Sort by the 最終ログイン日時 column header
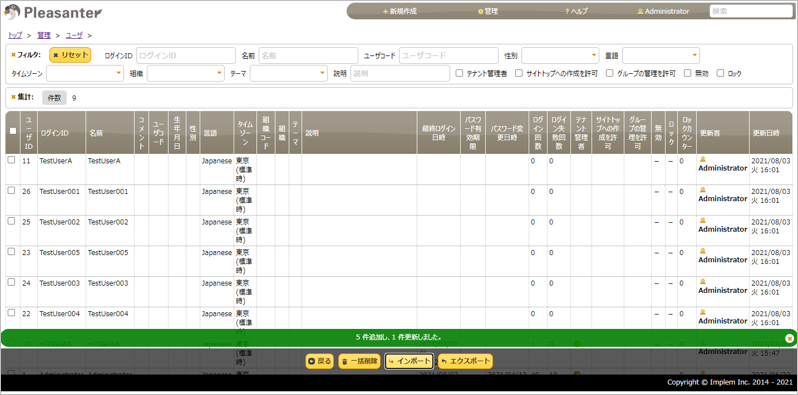 [x=439, y=133]
